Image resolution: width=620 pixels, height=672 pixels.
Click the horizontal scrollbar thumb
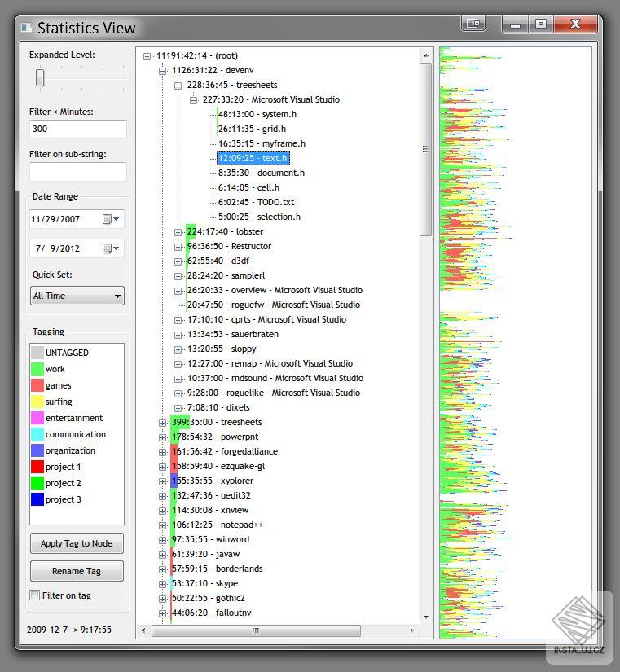coord(256,630)
